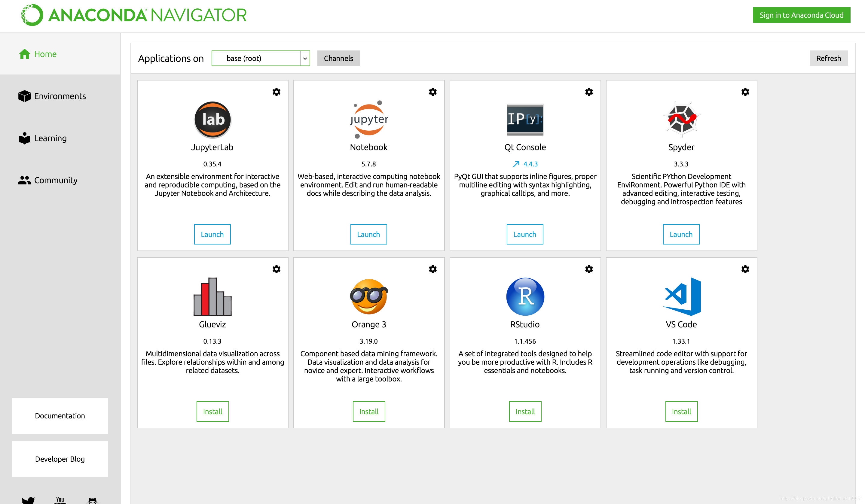This screenshot has height=504, width=865.
Task: Open settings gear on Notebook card
Action: 432,92
